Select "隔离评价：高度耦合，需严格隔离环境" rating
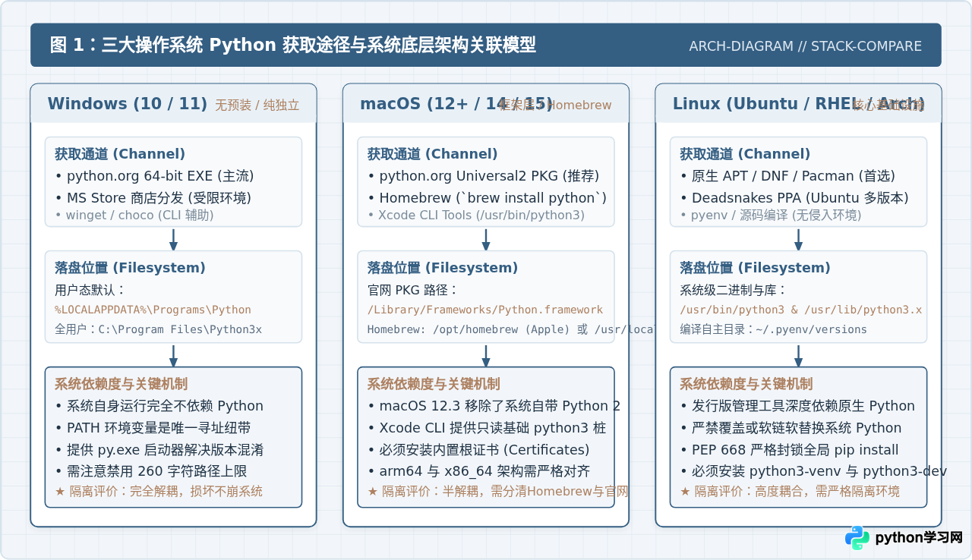 (x=790, y=491)
